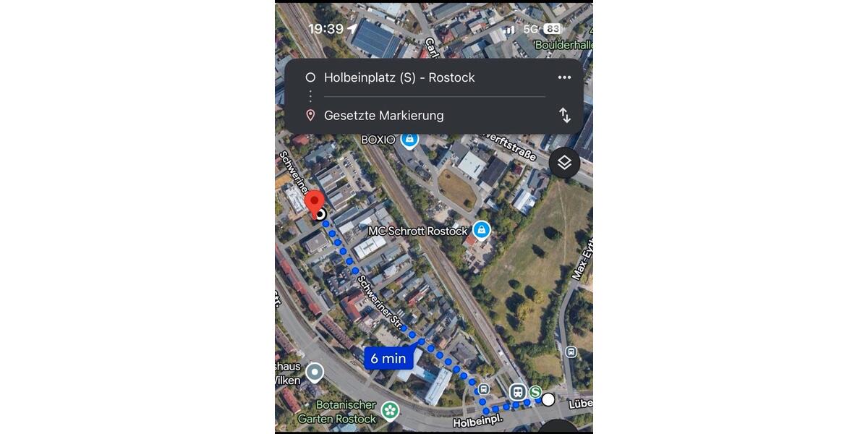This screenshot has height=434, width=868.
Task: Tap the 6 min route duration label
Action: click(388, 358)
